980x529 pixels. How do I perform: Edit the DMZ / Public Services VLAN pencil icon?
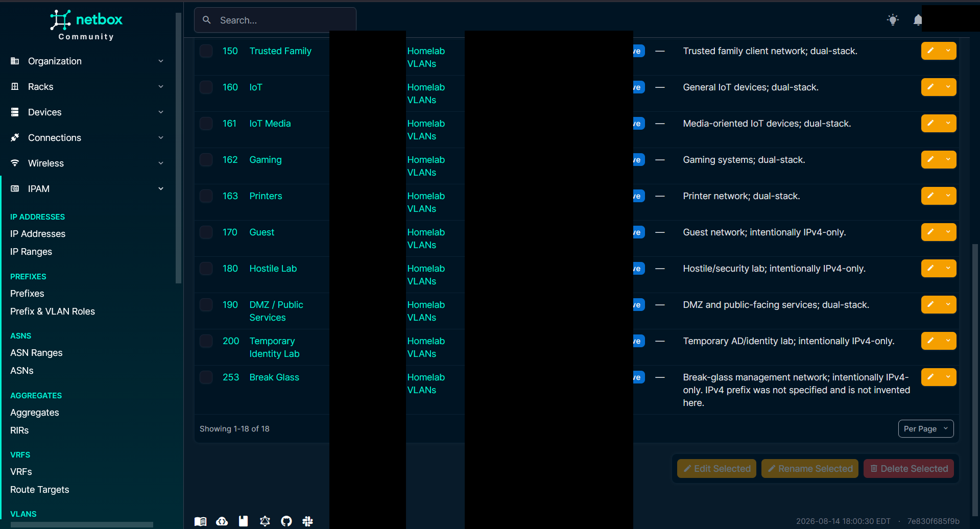pos(930,304)
